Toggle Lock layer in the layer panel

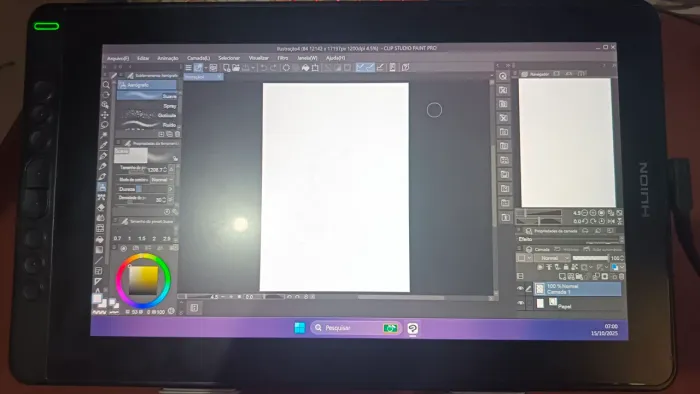[x=566, y=267]
